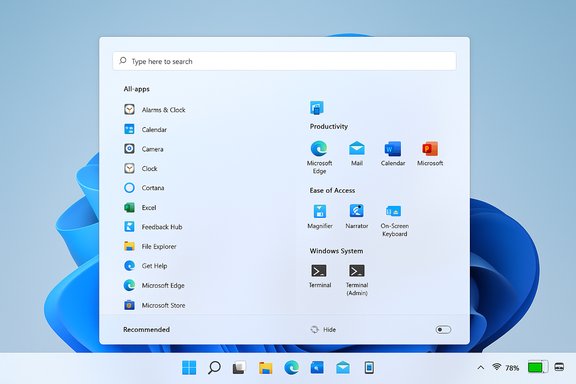
Task: Open the Terminal (Admin) tile
Action: 357,280
